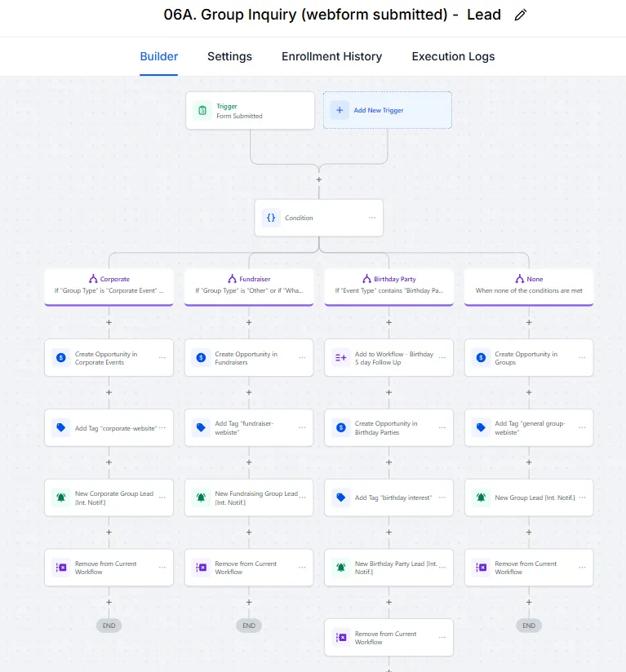The image size is (626, 672).
Task: Click New Fundraising Group Lead bell icon
Action: click(201, 497)
